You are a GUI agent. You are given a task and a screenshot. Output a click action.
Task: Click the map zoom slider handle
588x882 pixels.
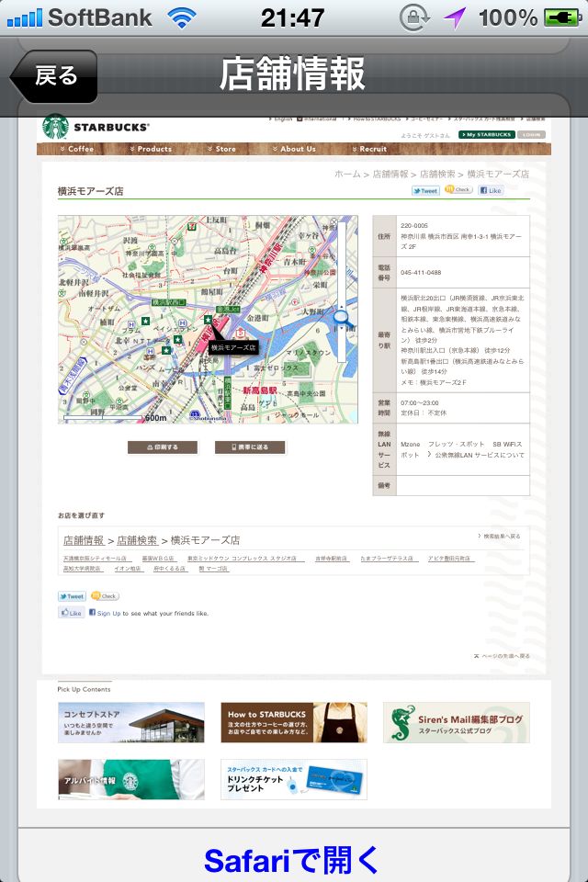(341, 318)
